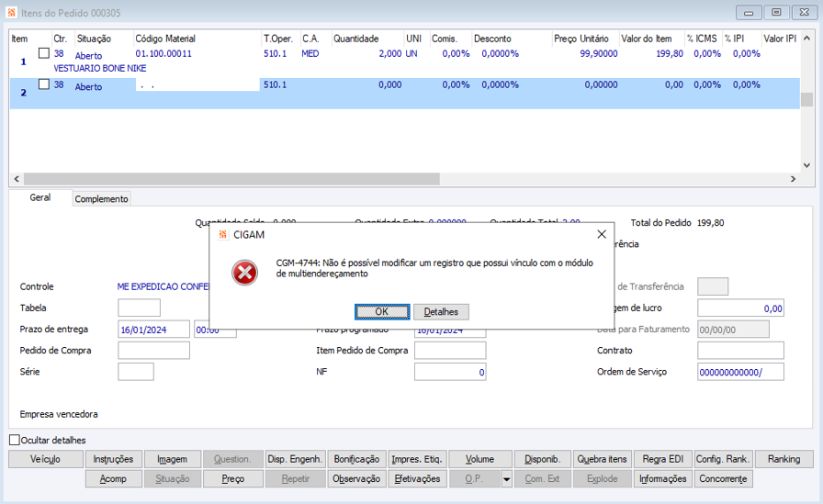
Task: Click the Série input field
Action: coord(136,371)
